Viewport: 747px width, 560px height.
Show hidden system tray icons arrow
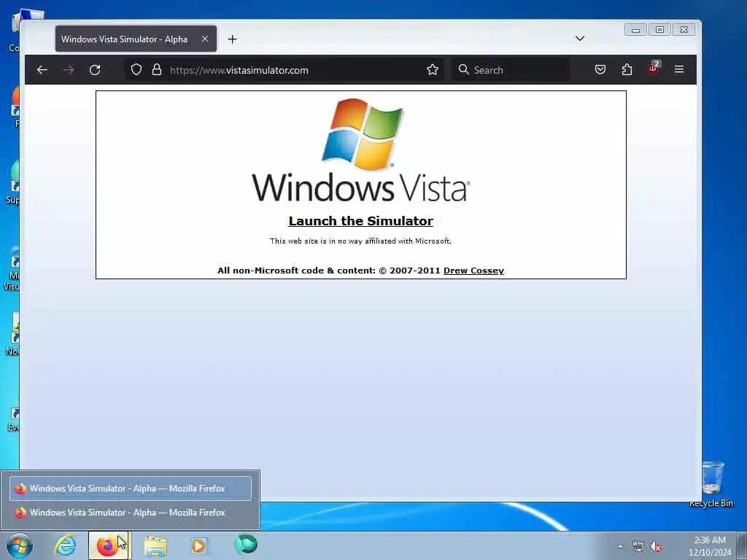pos(620,546)
